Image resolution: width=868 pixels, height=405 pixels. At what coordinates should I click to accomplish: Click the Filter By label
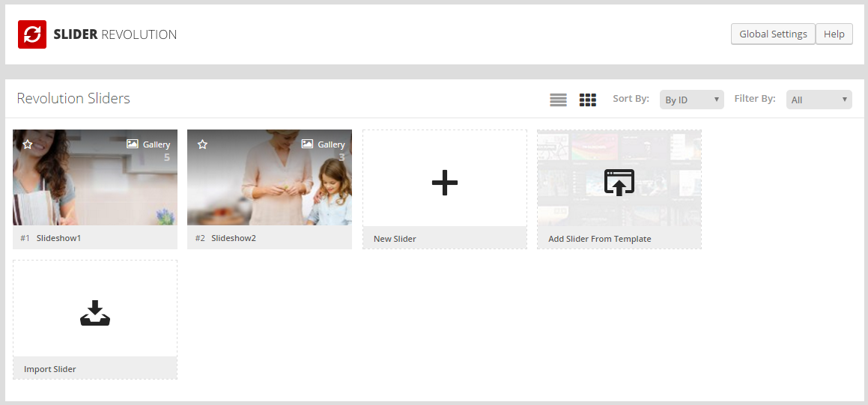754,99
